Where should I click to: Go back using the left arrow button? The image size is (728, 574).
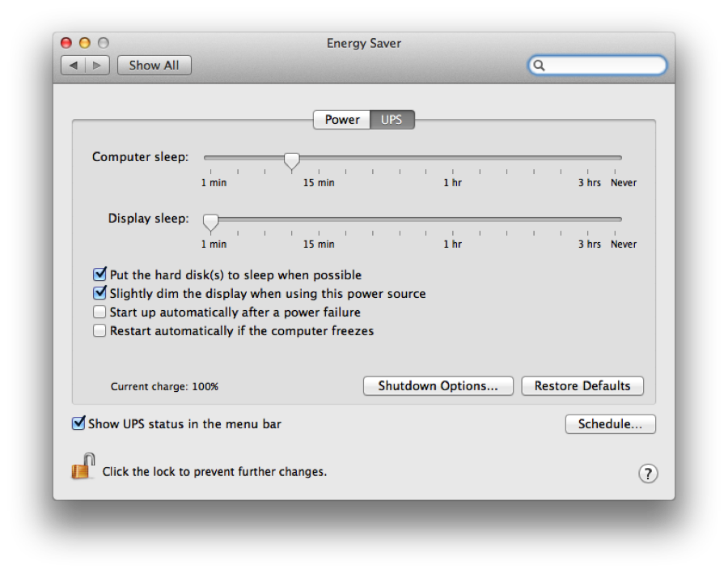click(x=74, y=66)
